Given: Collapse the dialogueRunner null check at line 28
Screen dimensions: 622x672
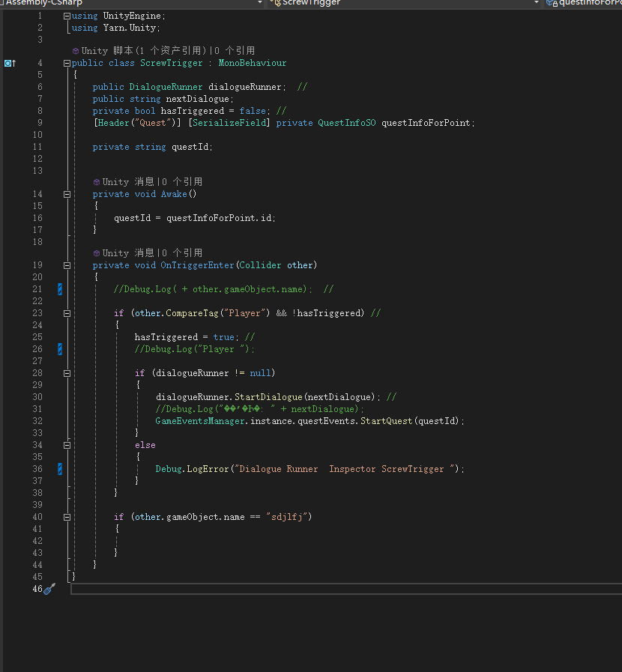Looking at the screenshot, I should pyautogui.click(x=67, y=373).
